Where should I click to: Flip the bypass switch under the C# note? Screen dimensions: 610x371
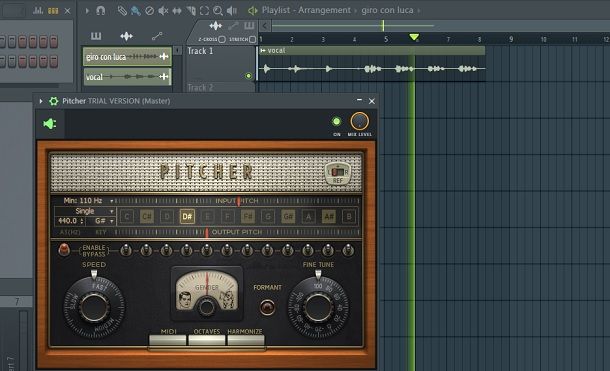tap(146, 250)
